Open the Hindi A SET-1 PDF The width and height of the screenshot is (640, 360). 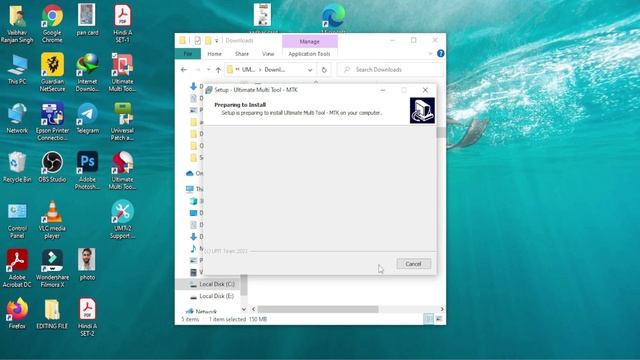click(x=122, y=23)
